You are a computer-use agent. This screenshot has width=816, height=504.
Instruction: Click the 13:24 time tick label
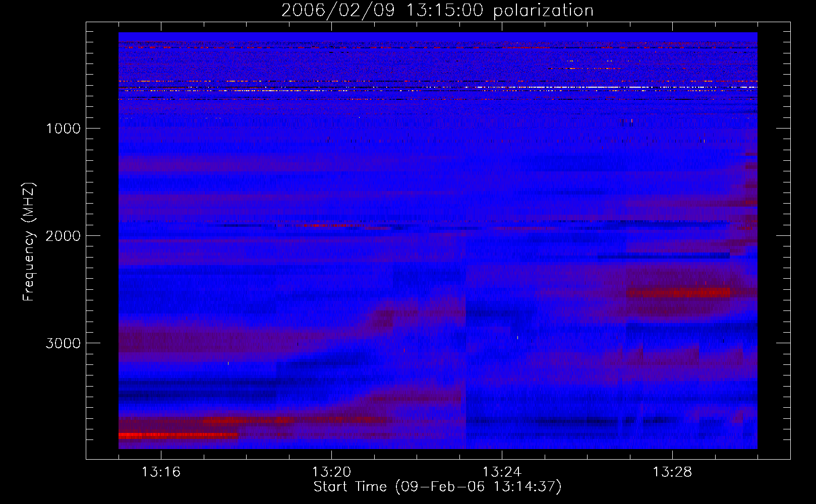pyautogui.click(x=502, y=472)
